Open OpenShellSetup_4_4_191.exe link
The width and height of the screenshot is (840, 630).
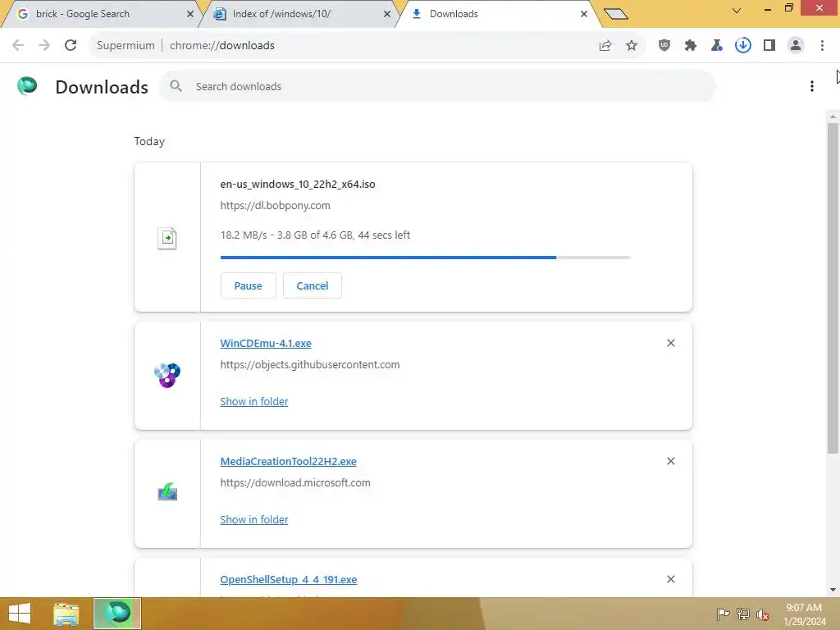[x=288, y=580]
